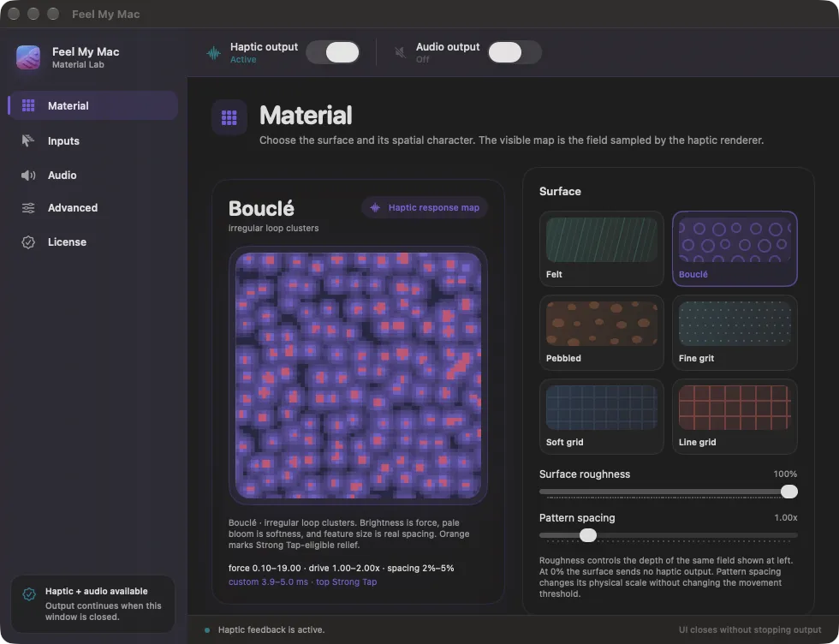Select the Pebbled surface
This screenshot has width=839, height=644.
tap(601, 332)
